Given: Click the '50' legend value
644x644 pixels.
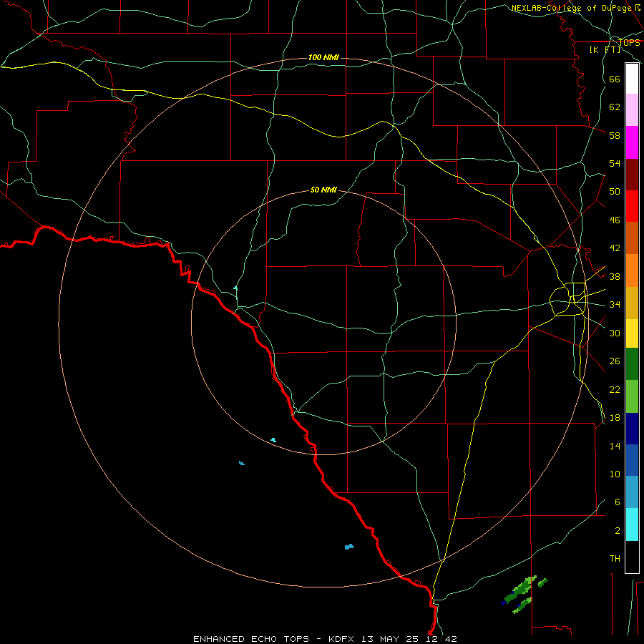Looking at the screenshot, I should click(615, 191).
